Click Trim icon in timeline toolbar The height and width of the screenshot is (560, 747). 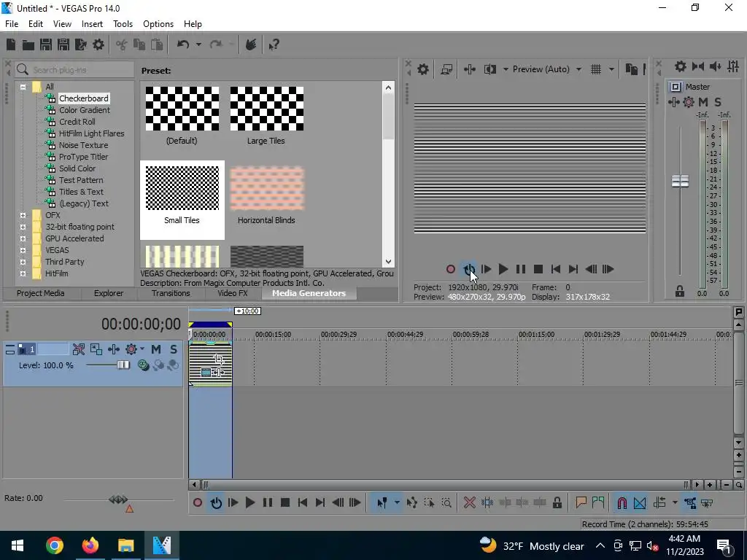point(487,502)
